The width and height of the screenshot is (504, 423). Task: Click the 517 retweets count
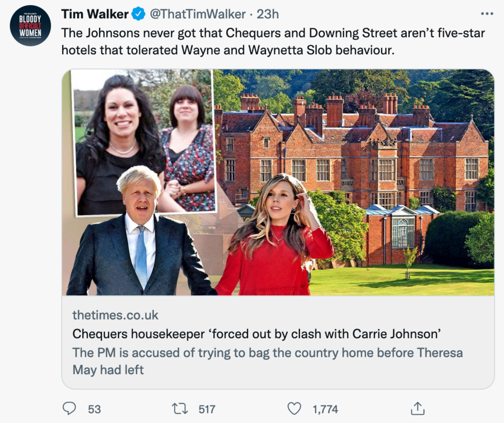click(x=207, y=410)
